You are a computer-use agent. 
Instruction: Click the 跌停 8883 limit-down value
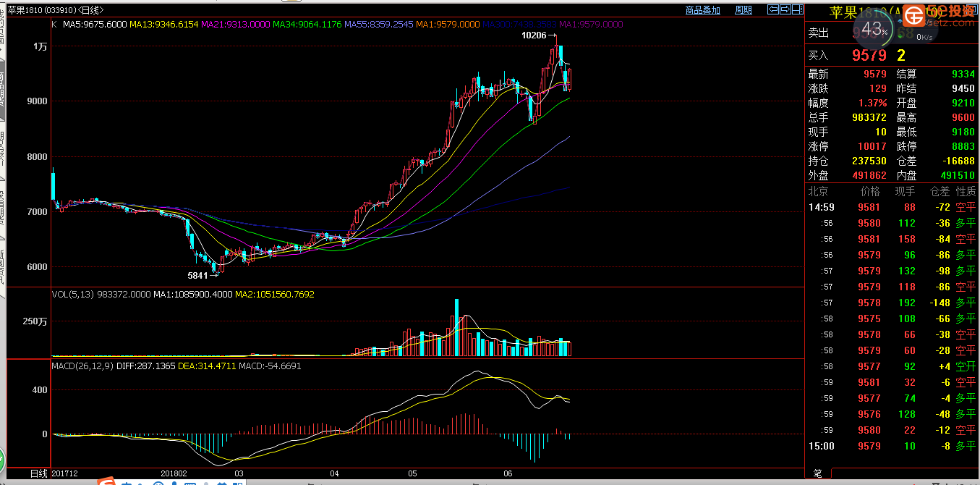[963, 146]
